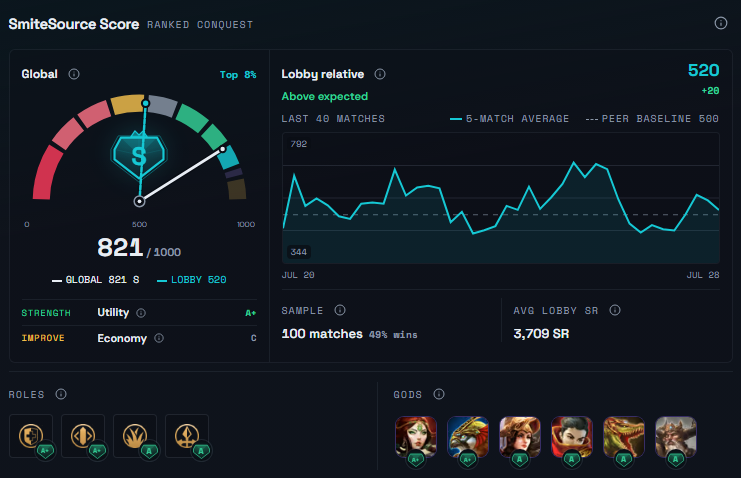The width and height of the screenshot is (741, 478).
Task: Open the Utility strength info icon
Action: pos(141,313)
